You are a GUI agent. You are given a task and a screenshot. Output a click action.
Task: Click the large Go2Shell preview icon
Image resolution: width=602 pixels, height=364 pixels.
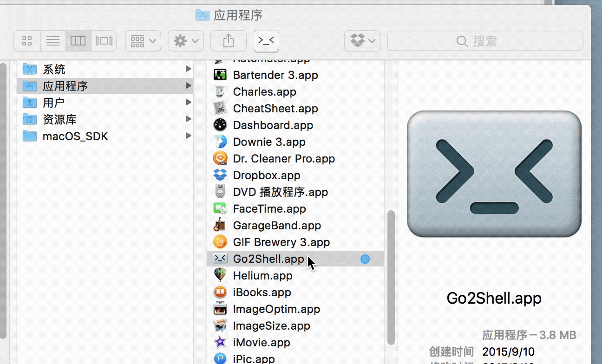click(x=494, y=174)
